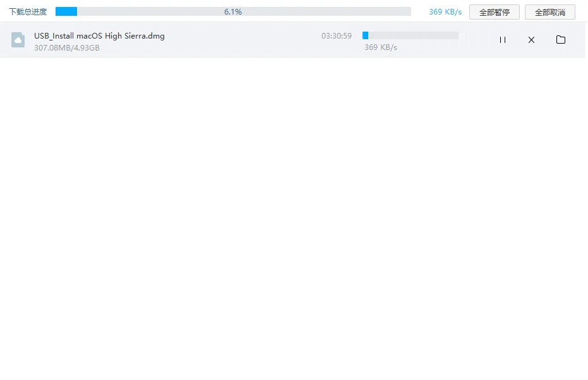Click the cloud file icon of the download
This screenshot has width=588, height=380.
click(18, 40)
